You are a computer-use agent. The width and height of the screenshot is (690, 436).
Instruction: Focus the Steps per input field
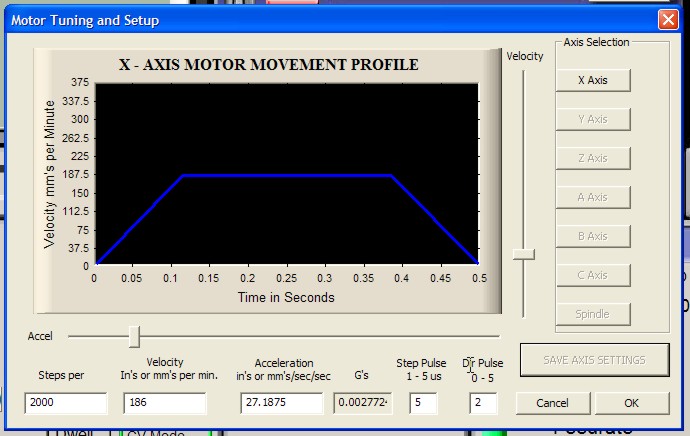[x=65, y=403]
